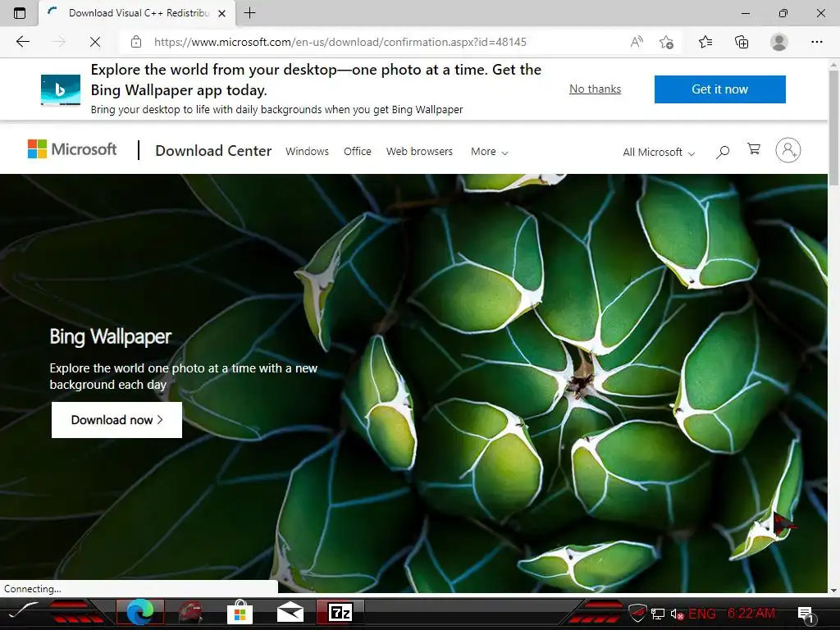
Task: Click the page vertical scrollbar
Action: [833, 129]
